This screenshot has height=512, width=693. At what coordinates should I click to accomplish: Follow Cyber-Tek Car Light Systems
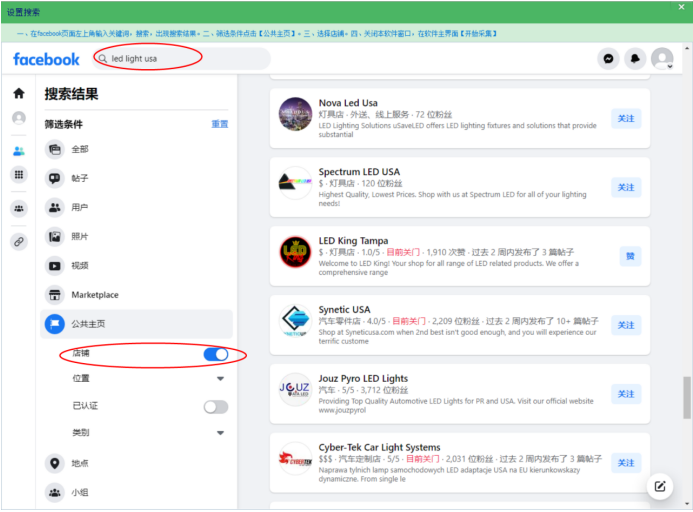[626, 463]
